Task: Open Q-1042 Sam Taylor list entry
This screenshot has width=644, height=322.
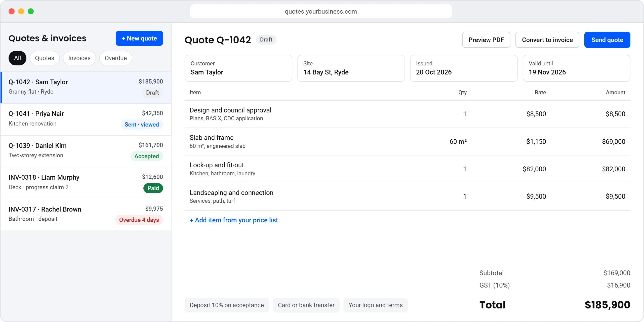Action: [x=86, y=87]
